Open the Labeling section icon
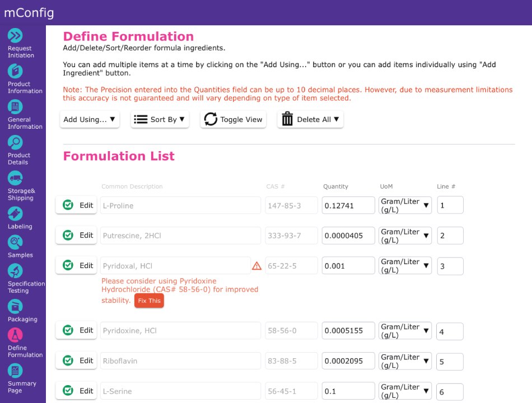The width and height of the screenshot is (532, 403). 15,212
